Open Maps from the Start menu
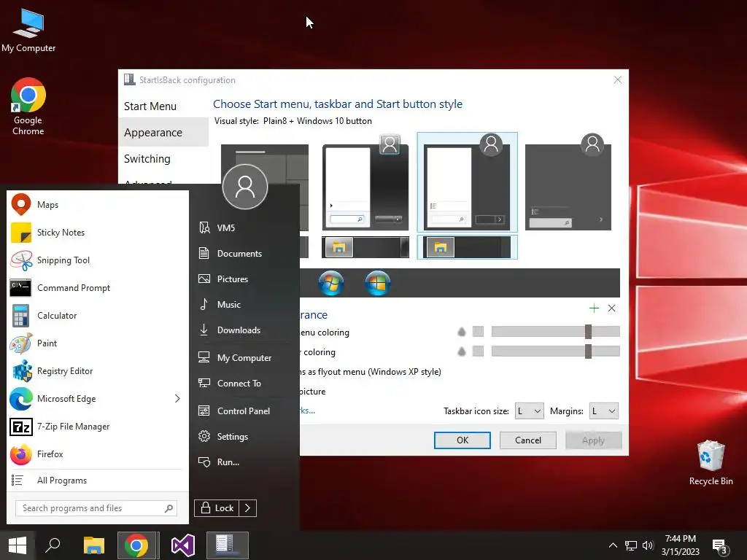 point(98,205)
